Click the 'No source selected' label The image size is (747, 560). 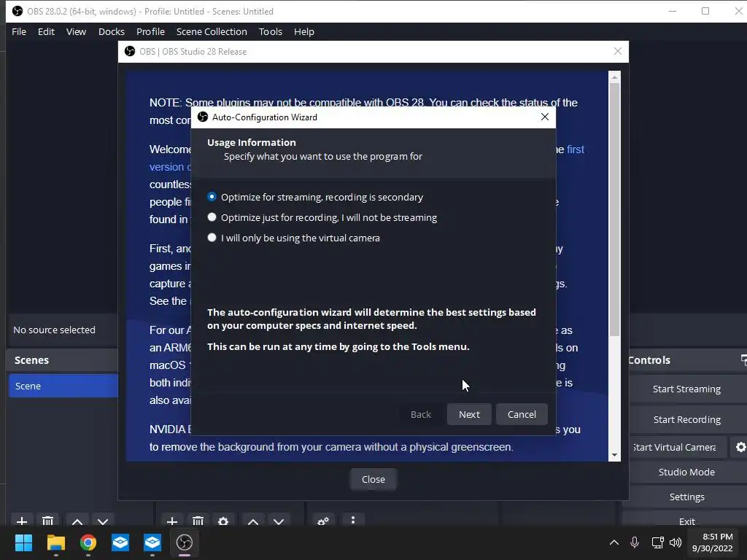[x=54, y=330]
